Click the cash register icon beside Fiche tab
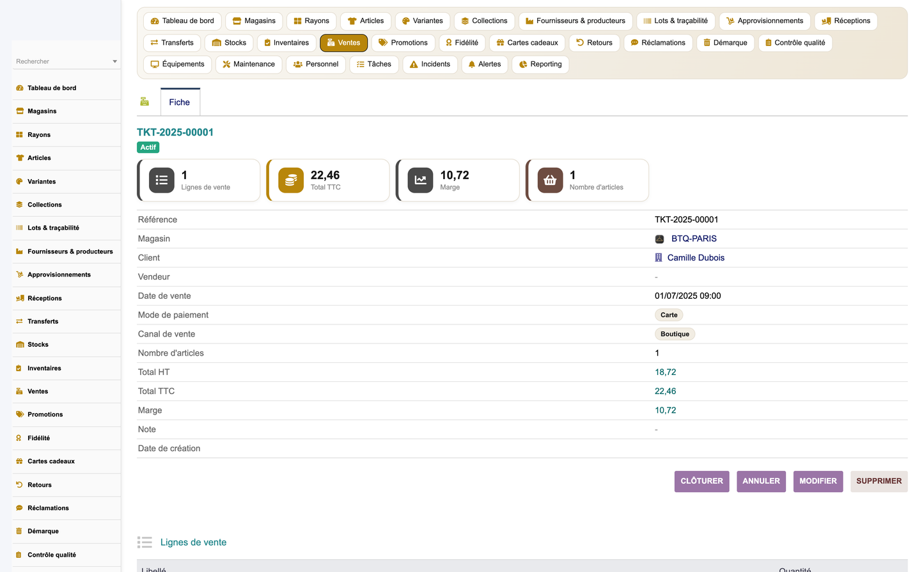 pyautogui.click(x=145, y=102)
